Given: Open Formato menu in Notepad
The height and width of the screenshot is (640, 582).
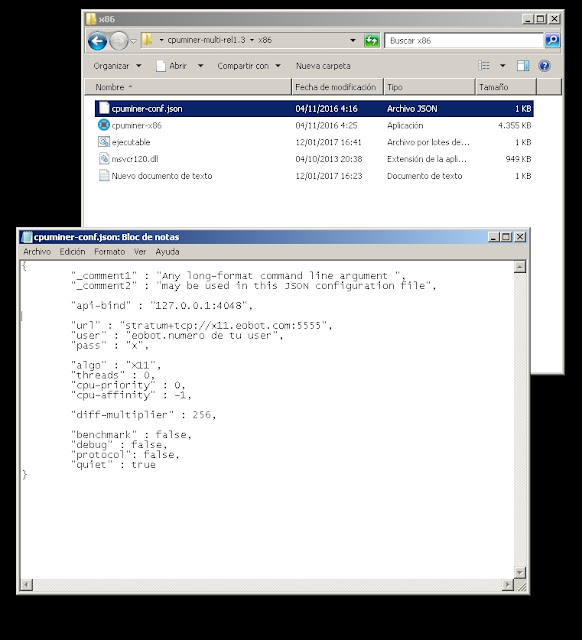Looking at the screenshot, I should (x=109, y=252).
